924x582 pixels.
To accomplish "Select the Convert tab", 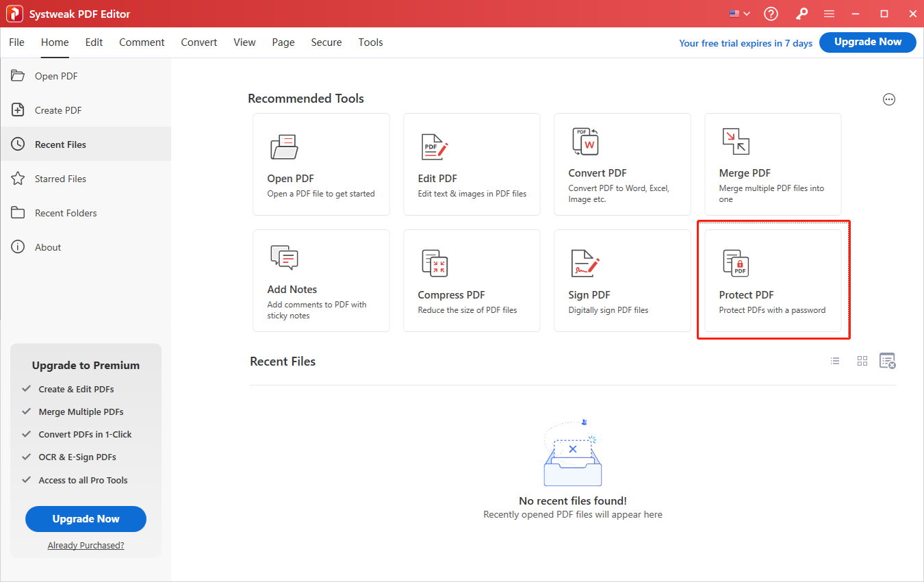I will click(x=199, y=42).
